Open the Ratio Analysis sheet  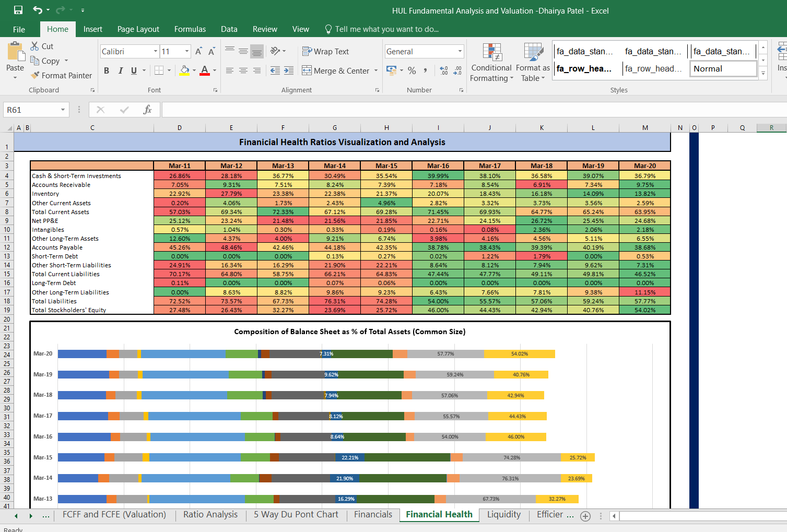point(210,514)
